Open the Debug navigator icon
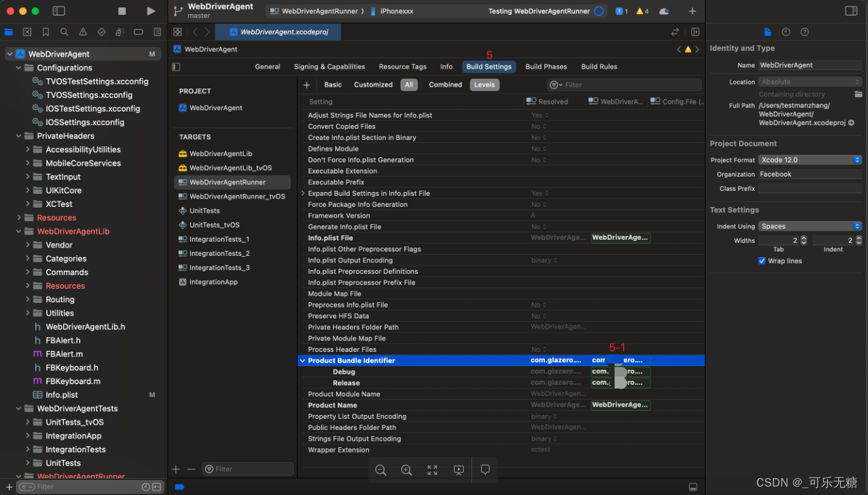 pyautogui.click(x=121, y=32)
